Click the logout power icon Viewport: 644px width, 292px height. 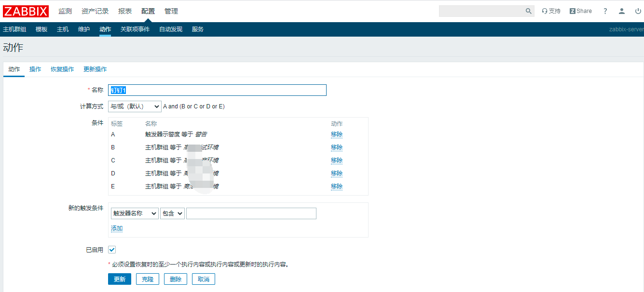pyautogui.click(x=638, y=11)
